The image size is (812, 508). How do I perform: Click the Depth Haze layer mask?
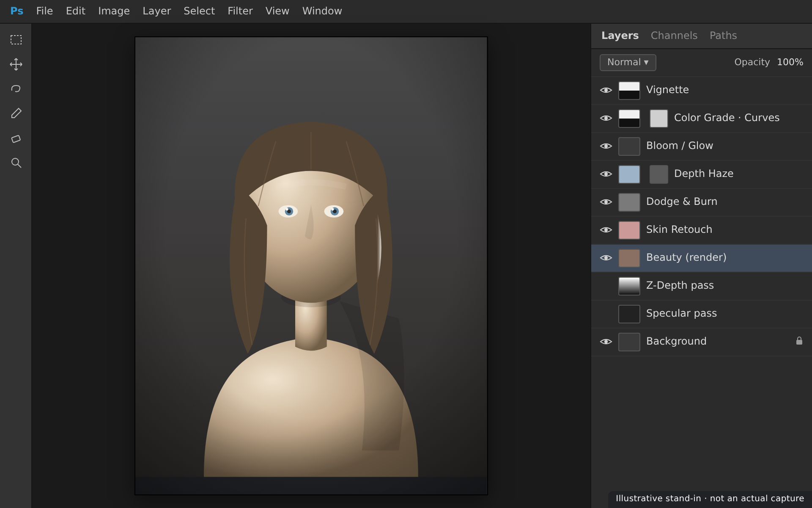[659, 174]
